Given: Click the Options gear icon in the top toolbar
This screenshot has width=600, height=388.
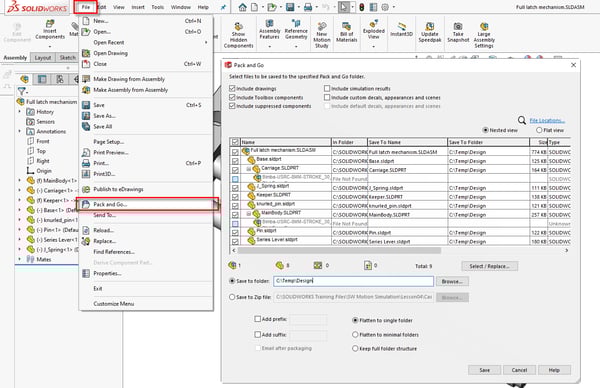Looking at the screenshot, I should coord(385,7).
